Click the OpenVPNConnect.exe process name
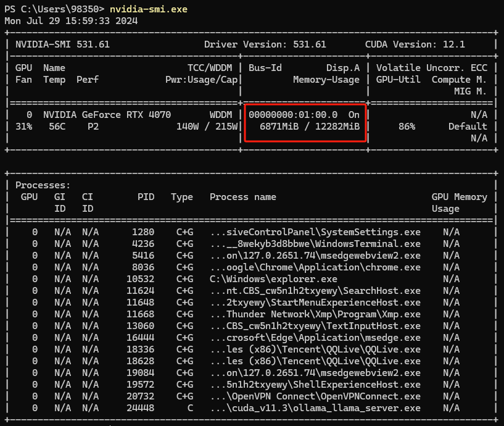 coord(315,396)
